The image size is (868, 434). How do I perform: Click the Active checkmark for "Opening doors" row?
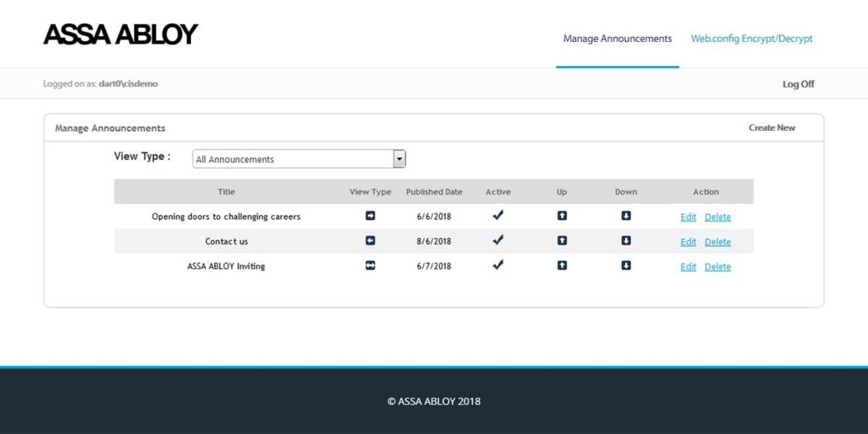(498, 215)
